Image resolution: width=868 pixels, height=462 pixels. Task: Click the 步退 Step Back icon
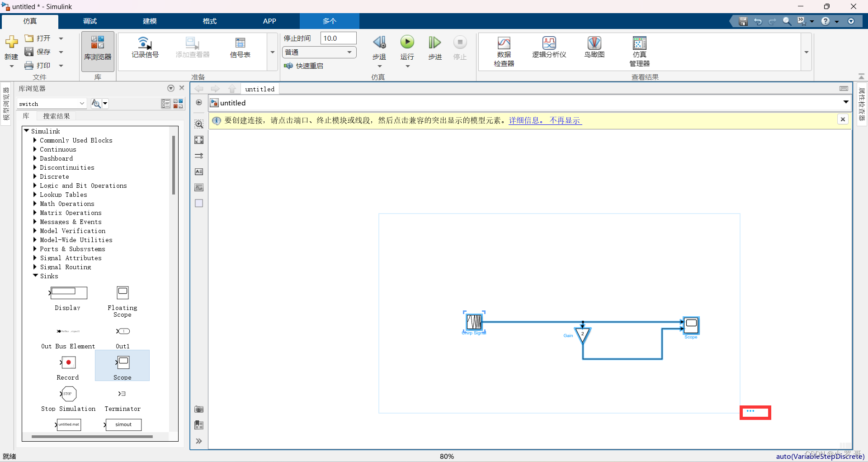click(379, 43)
